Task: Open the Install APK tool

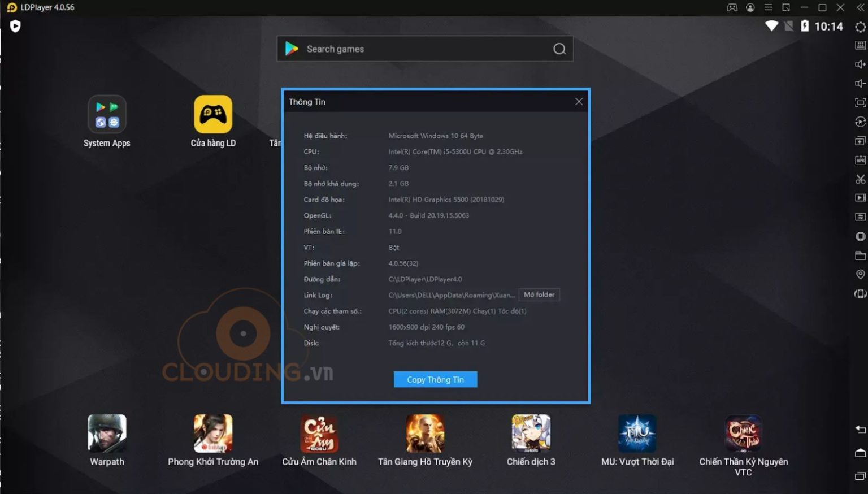Action: click(860, 160)
